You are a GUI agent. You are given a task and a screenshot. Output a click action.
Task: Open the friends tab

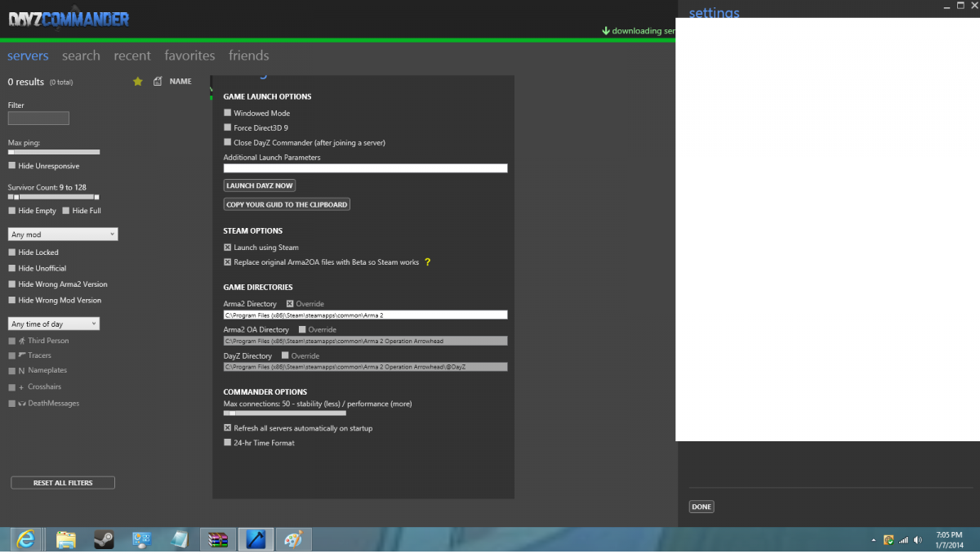[x=249, y=56]
